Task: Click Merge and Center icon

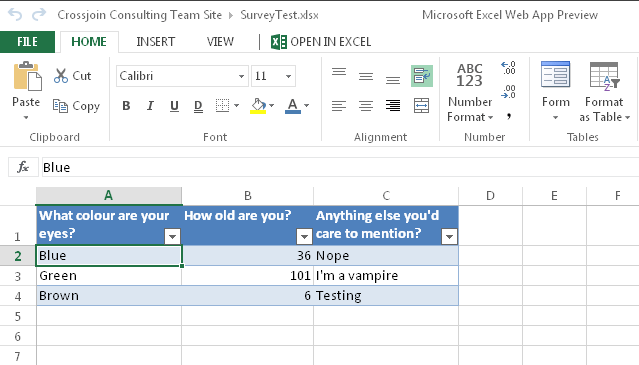Action: pos(421,106)
